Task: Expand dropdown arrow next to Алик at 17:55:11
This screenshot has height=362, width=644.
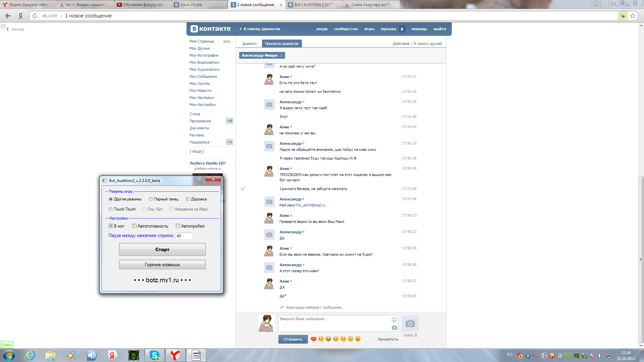Action: coord(291,77)
